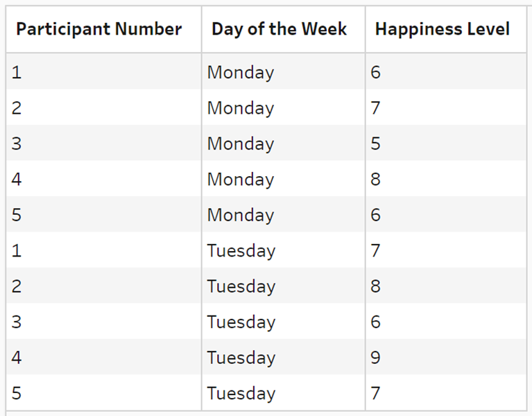Click participant 5 in Monday row
Screen dimensions: 532x416
point(16,215)
